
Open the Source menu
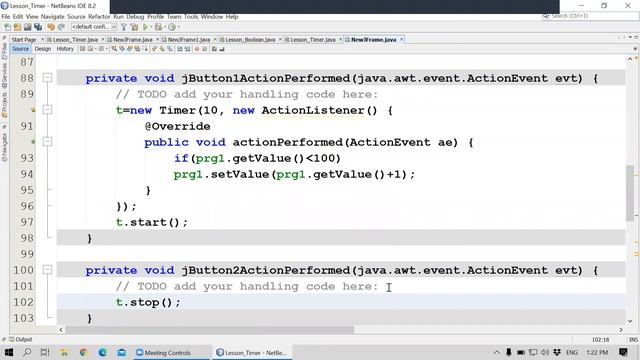(76, 17)
